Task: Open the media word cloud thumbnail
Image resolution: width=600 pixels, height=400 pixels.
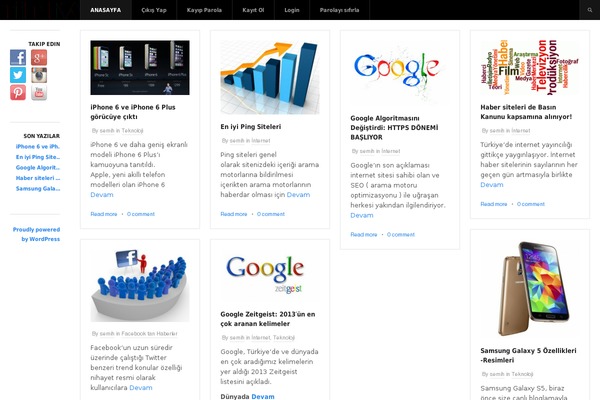Action: point(530,67)
